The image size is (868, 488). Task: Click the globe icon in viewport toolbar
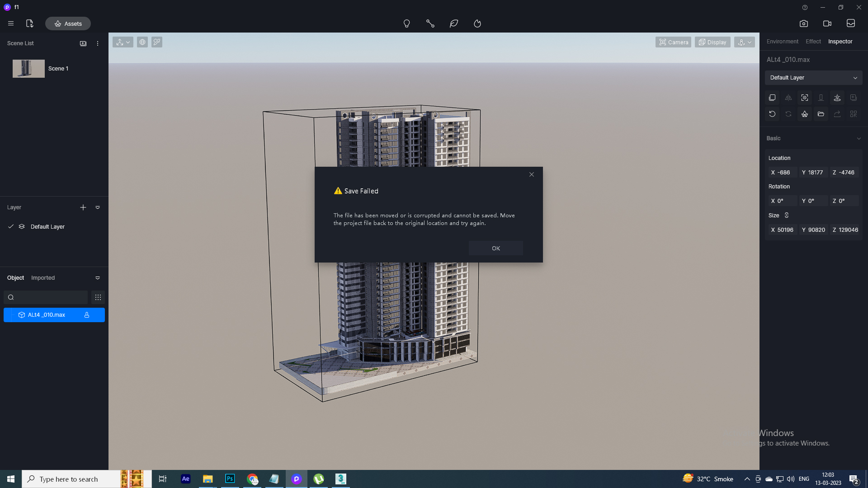tap(142, 42)
